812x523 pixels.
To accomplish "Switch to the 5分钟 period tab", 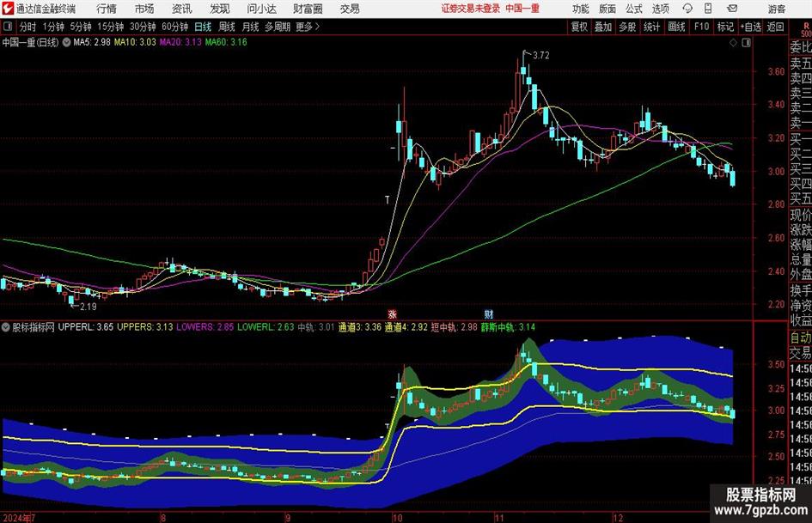I will [81, 27].
